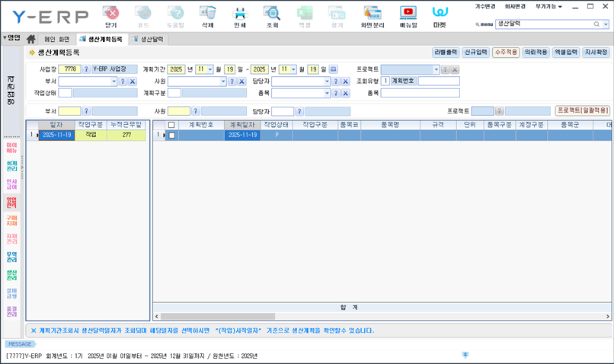This screenshot has width=614, height=364.
Task: Open the calendar picker icon after 계획기간 dates
Action: (333, 69)
